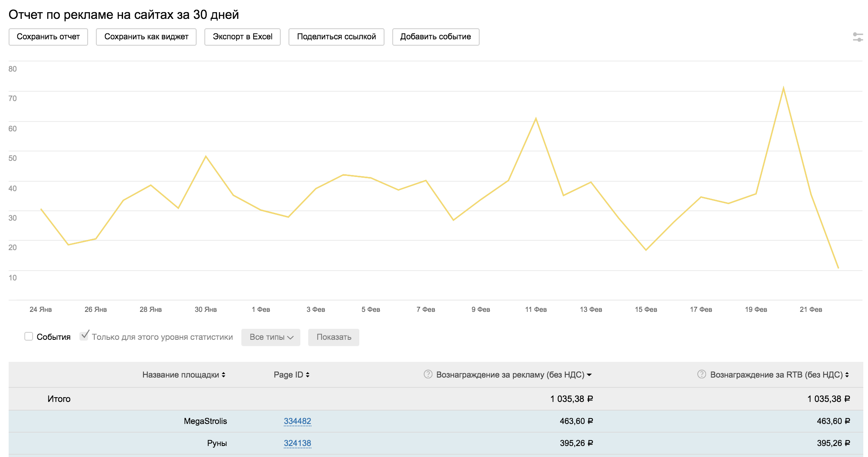Click the 20 Feb peak on chart line

click(783, 88)
